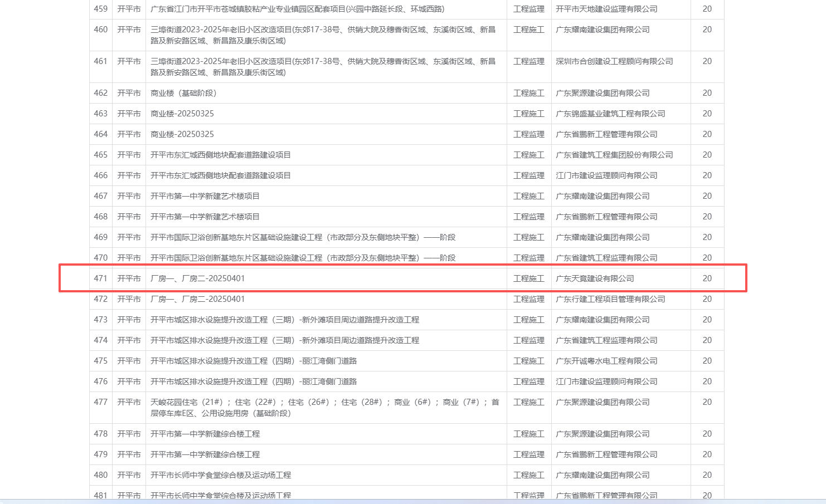Click company 广东天竟建设有限公司
The width and height of the screenshot is (826, 504).
[x=595, y=278]
